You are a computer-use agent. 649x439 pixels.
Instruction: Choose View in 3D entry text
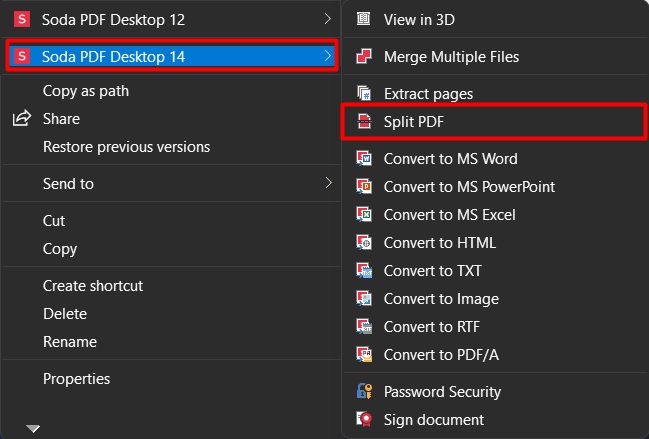[x=419, y=19]
